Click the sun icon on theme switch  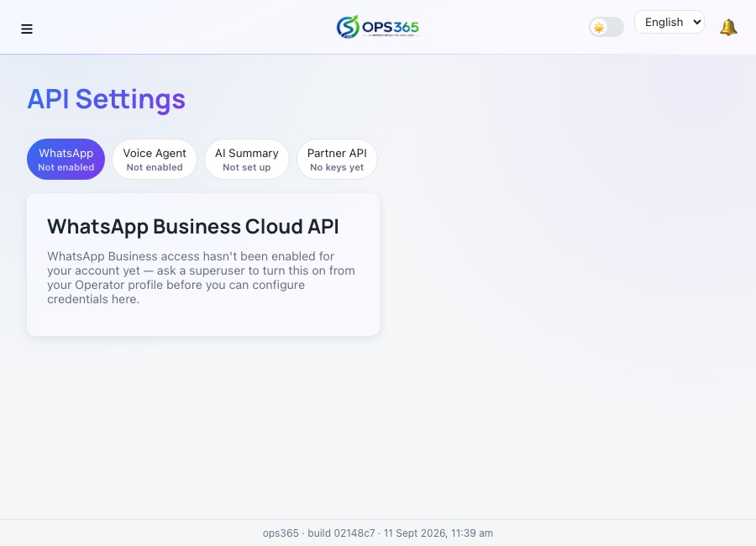tap(599, 28)
